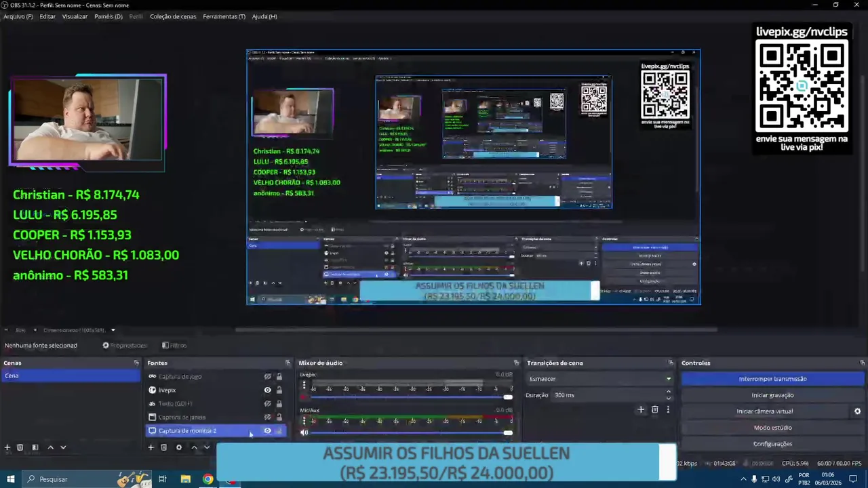Mute the Mic/Aux speaker icon
This screenshot has height=488, width=868.
304,432
